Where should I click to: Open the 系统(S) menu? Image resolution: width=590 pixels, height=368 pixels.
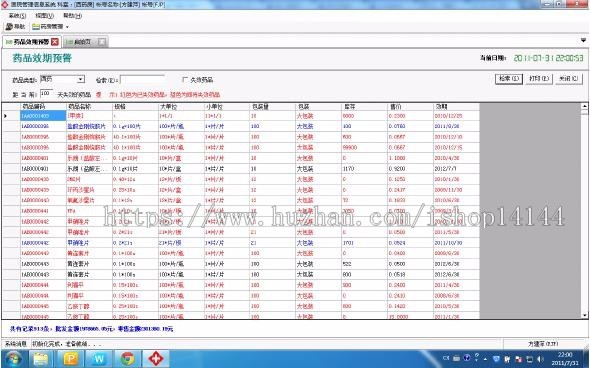tap(17, 16)
